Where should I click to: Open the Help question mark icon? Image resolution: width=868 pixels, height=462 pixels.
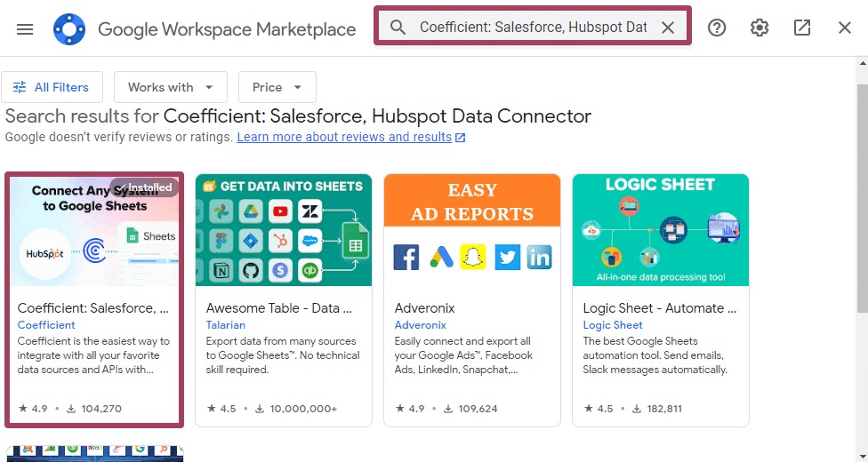tap(717, 28)
